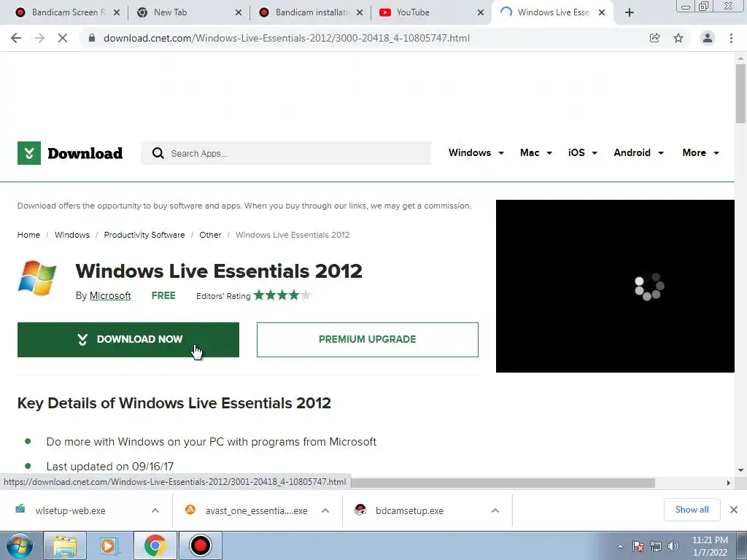
Task: Click the URL in the address bar
Action: click(286, 38)
